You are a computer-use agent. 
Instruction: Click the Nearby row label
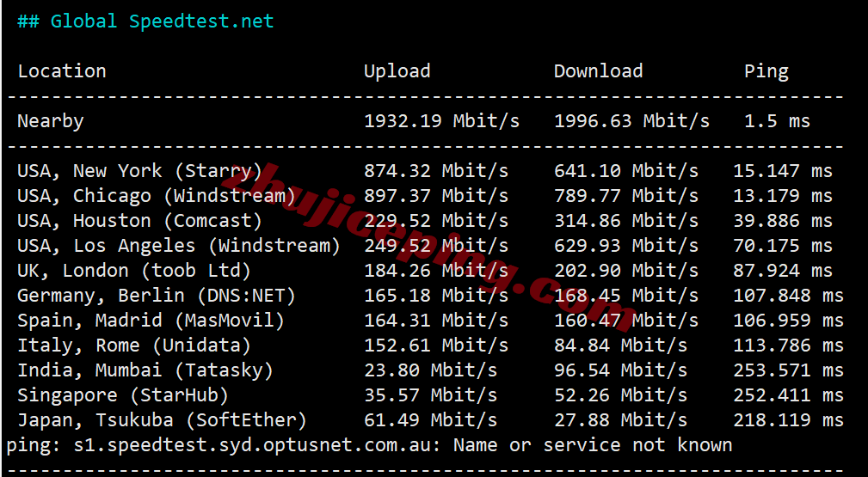51,121
